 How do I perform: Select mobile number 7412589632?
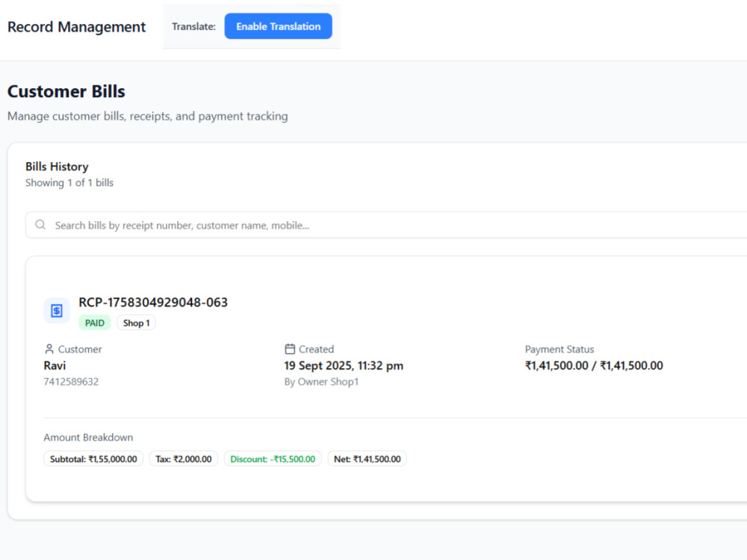(71, 382)
